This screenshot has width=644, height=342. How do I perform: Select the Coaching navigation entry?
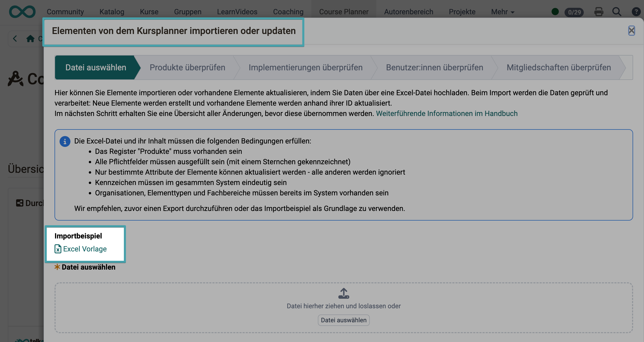[x=288, y=12]
